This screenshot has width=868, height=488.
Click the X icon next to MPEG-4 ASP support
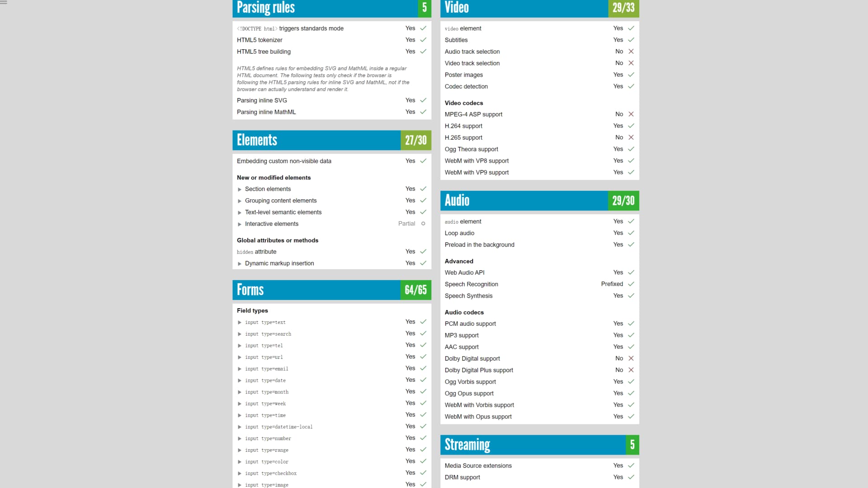coord(631,114)
